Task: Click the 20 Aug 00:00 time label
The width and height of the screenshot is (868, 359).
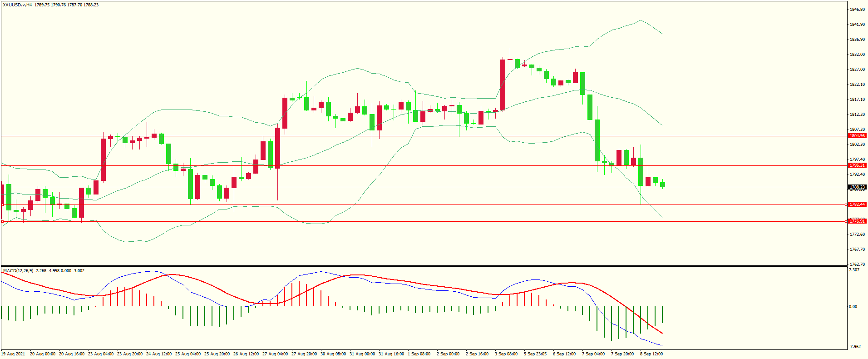Action: (43, 354)
